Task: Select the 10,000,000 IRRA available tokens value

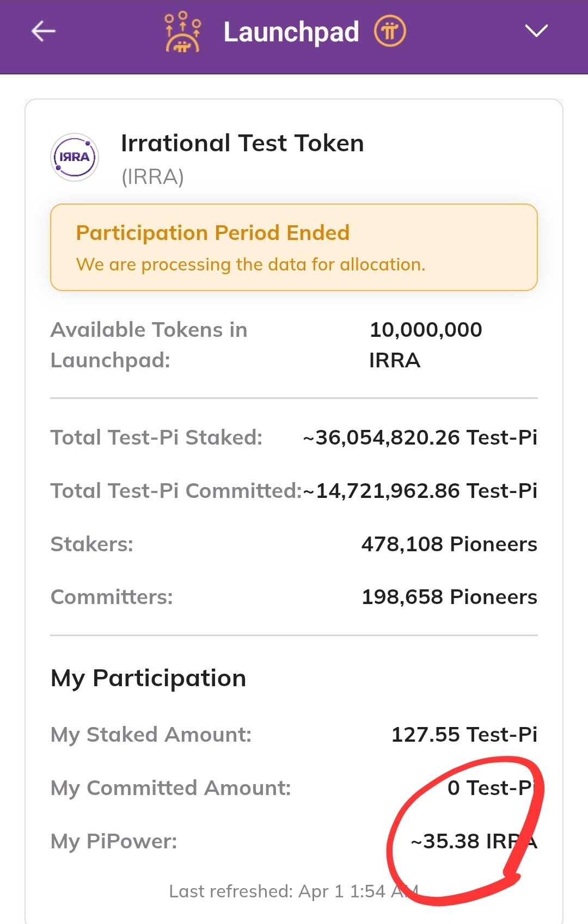Action: tap(426, 344)
